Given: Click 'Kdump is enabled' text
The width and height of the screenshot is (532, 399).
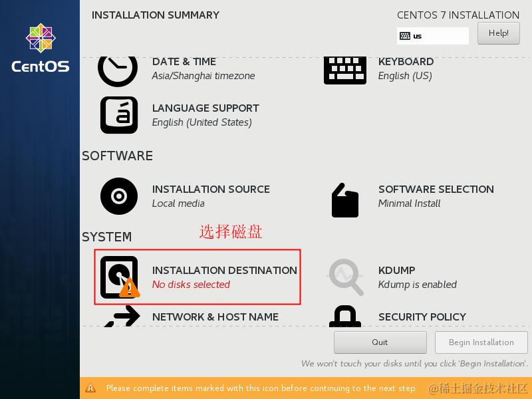Looking at the screenshot, I should coord(418,285).
